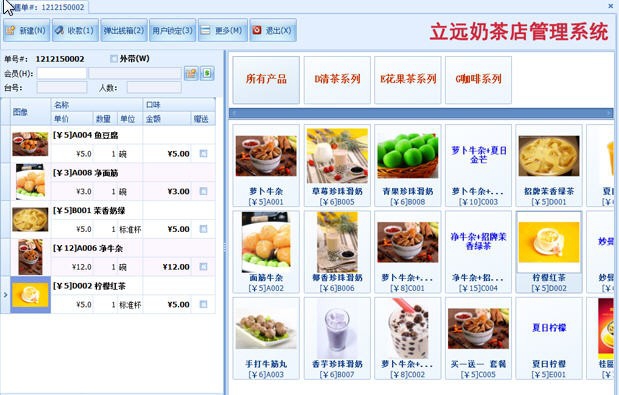Switch to the G咖啡系列 category
The width and height of the screenshot is (619, 395).
tap(478, 80)
